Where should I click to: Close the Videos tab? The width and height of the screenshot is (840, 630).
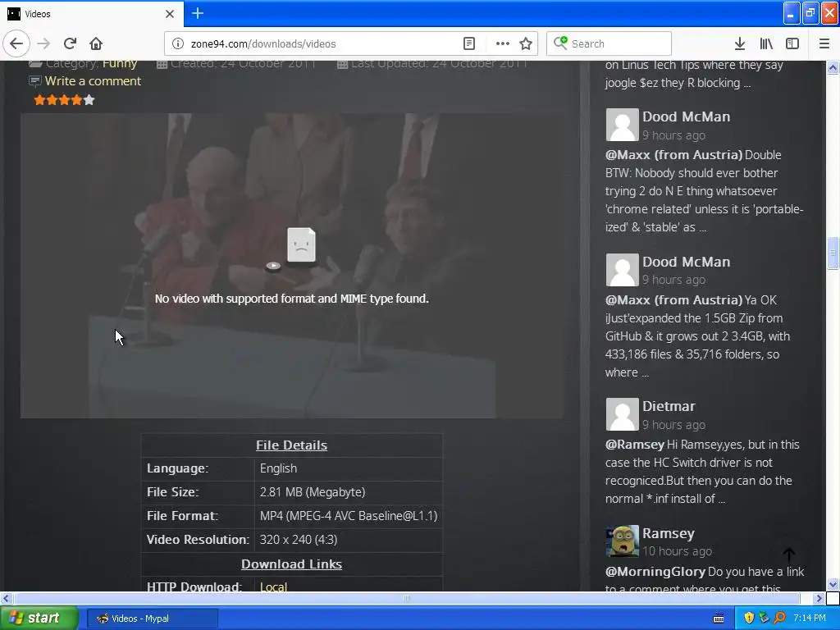coord(170,14)
